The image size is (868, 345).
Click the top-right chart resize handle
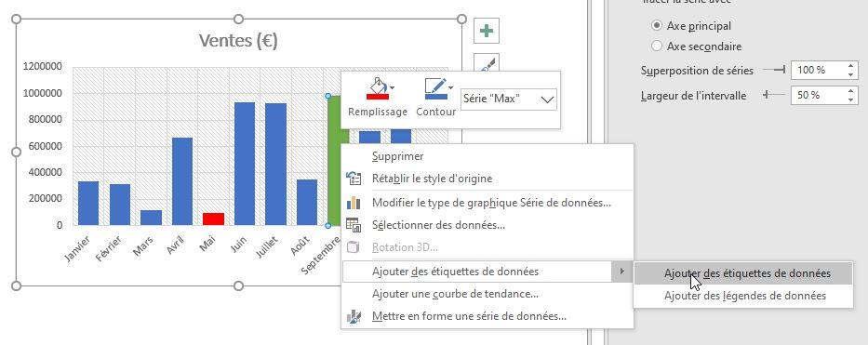pyautogui.click(x=461, y=20)
